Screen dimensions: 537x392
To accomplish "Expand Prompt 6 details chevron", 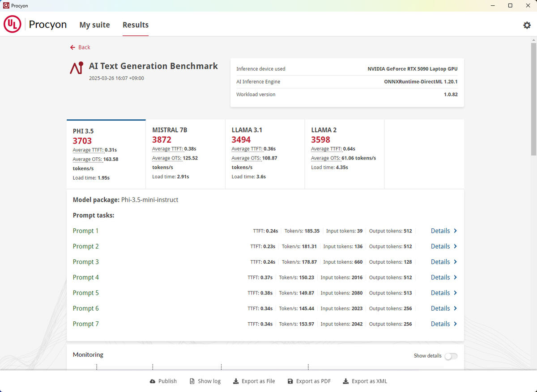I will (456, 308).
